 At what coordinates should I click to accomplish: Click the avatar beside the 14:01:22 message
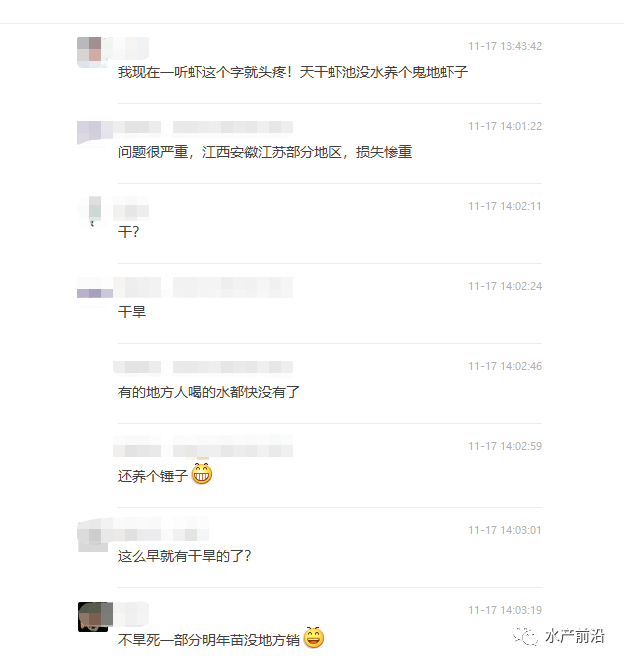coord(95,133)
